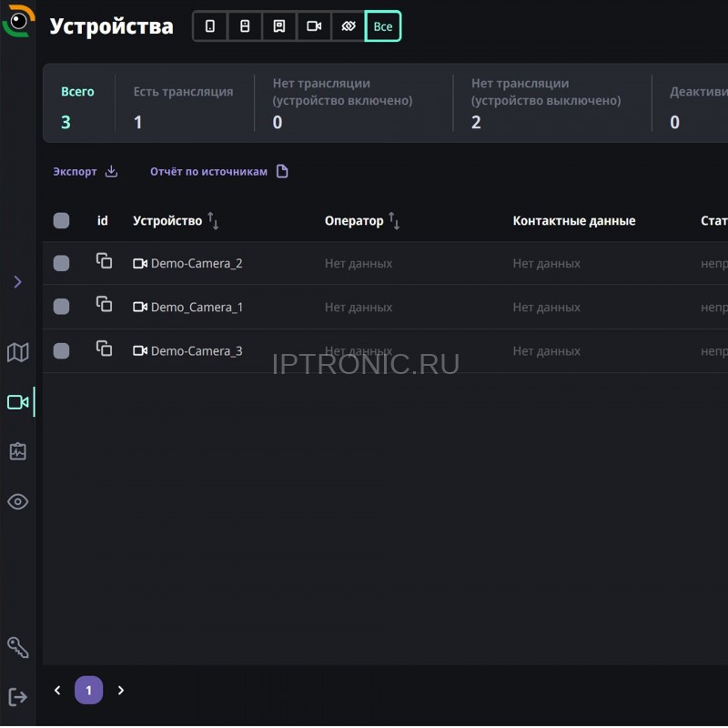The image size is (728, 728).
Task: Sort the table by Оператор column
Action: coord(394,220)
